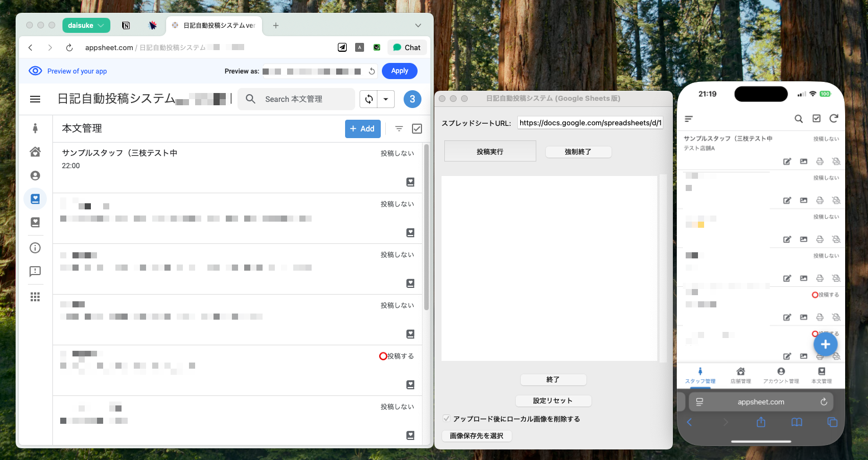The image size is (868, 460).
Task: Switch to 日記自動投稿システム browser tab
Action: tap(214, 26)
